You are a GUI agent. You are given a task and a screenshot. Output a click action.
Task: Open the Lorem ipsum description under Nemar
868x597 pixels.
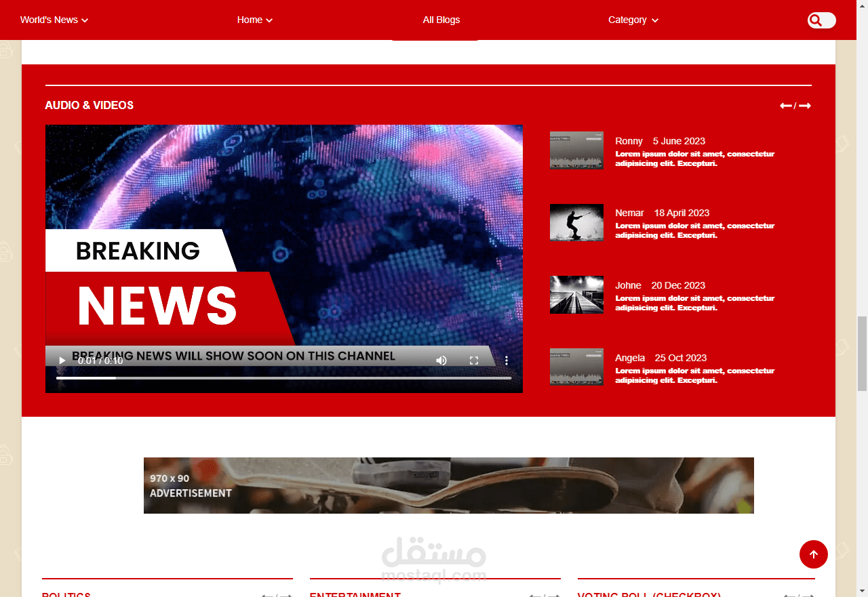694,230
